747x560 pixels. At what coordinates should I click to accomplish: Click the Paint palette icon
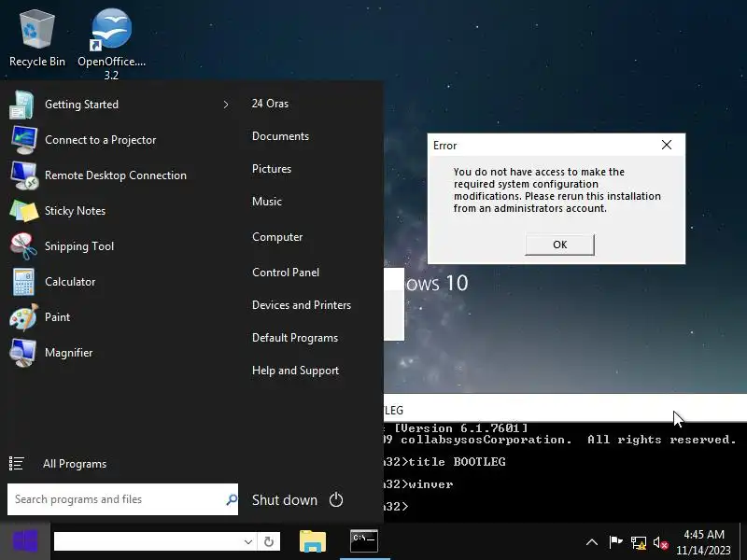(24, 317)
